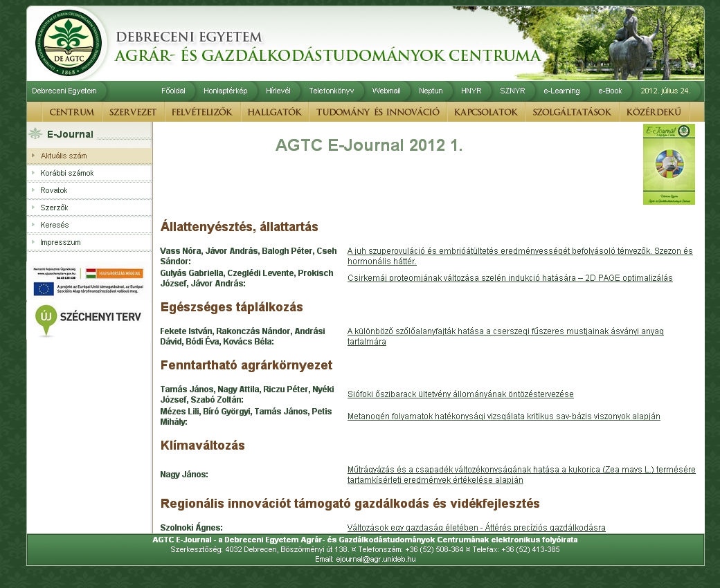Open the SZERVEZET menu
720x588 pixels.
(133, 112)
